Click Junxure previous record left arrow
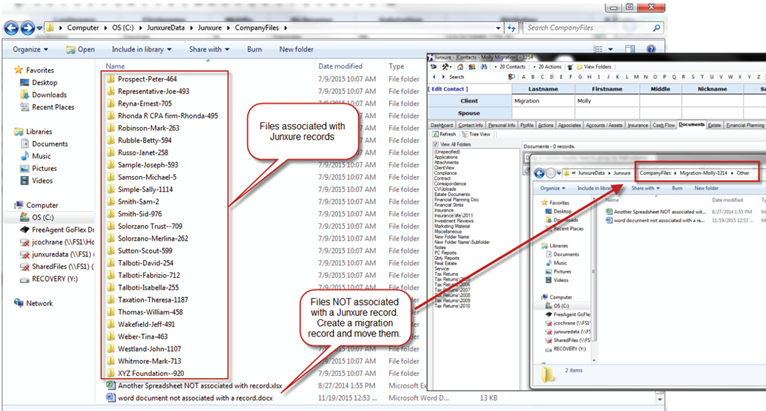 (434, 77)
